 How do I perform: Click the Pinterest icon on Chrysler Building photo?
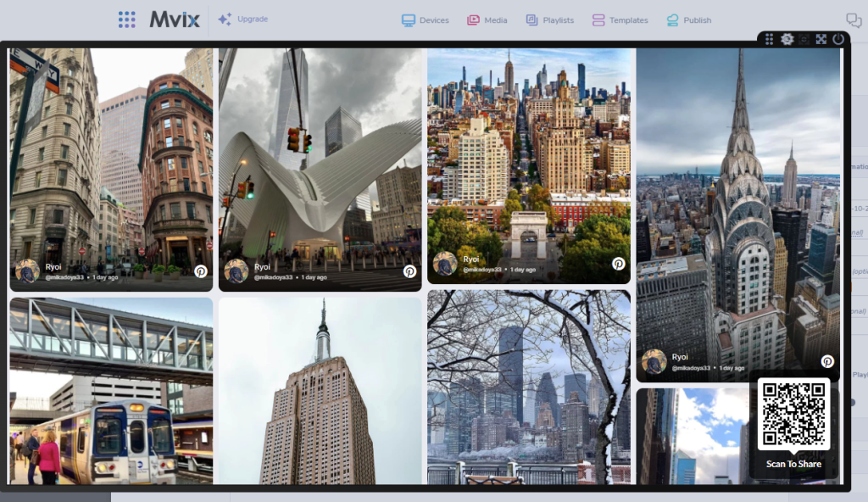(827, 361)
